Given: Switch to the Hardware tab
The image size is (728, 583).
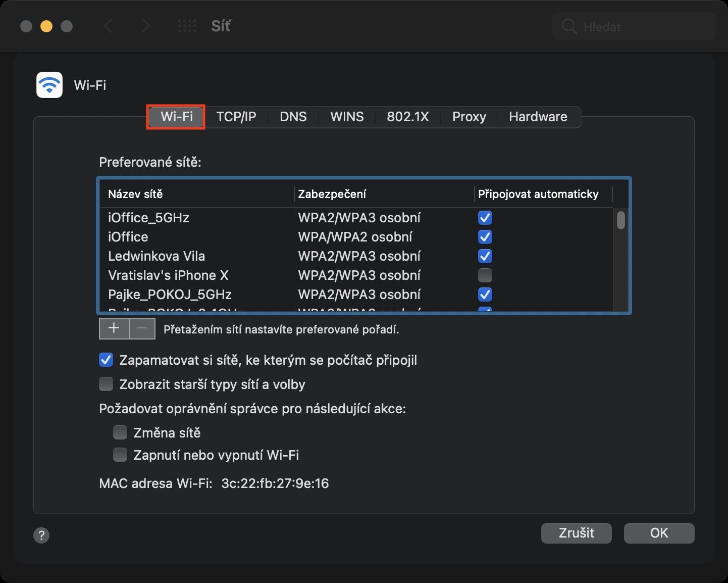Looking at the screenshot, I should point(538,117).
